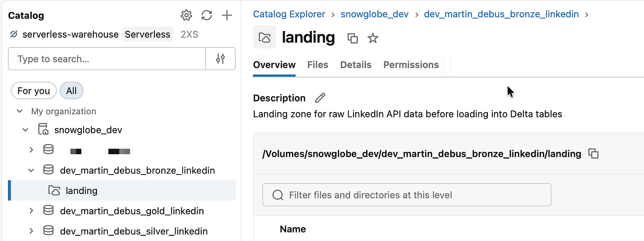Viewport: 644px width, 241px height.
Task: Open search filter options icon
Action: [x=221, y=59]
